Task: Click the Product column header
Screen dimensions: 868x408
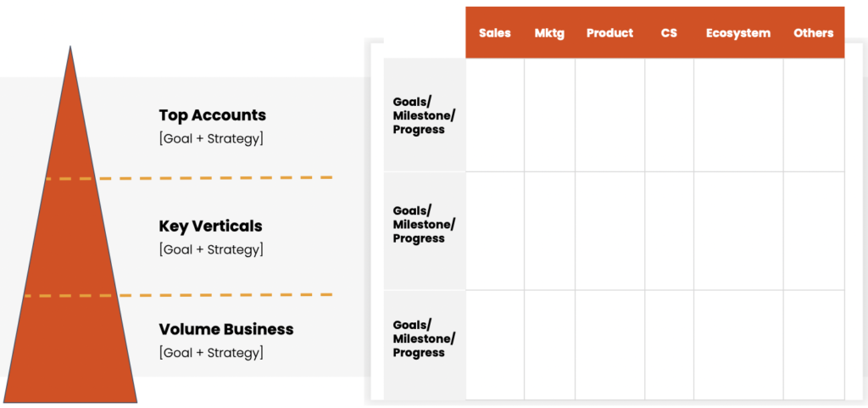Action: [x=609, y=33]
